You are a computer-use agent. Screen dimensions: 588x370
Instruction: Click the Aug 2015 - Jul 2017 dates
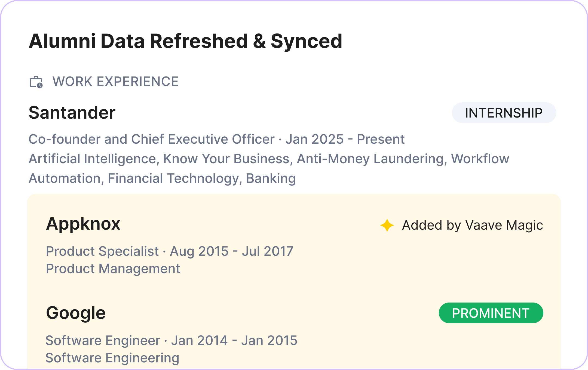[231, 251]
